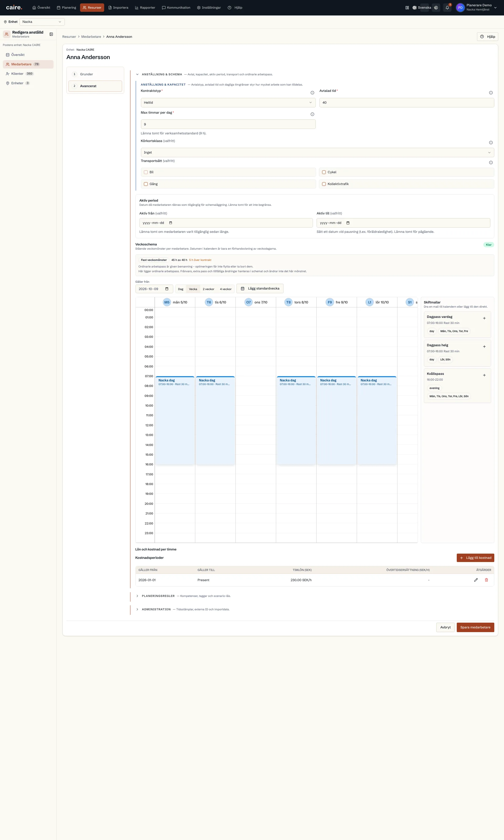504x840 pixels.
Task: Add Dagpass helg template with plus icon
Action: (484, 347)
